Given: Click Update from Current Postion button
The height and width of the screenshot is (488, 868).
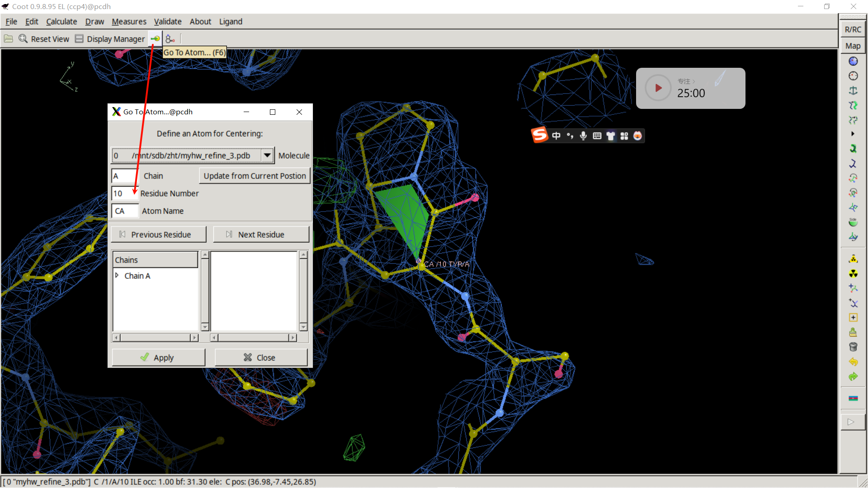Looking at the screenshot, I should pyautogui.click(x=255, y=176).
